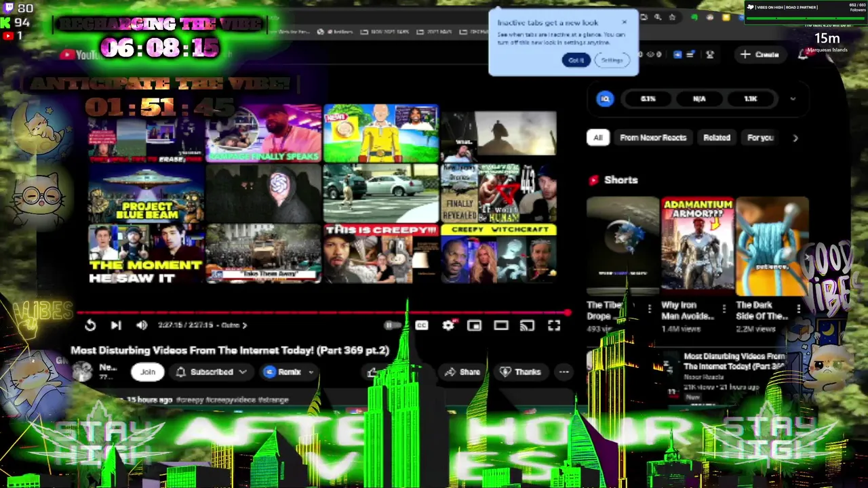The width and height of the screenshot is (868, 488).
Task: Open Adamantium Armor short thumbnail
Action: coord(697,246)
